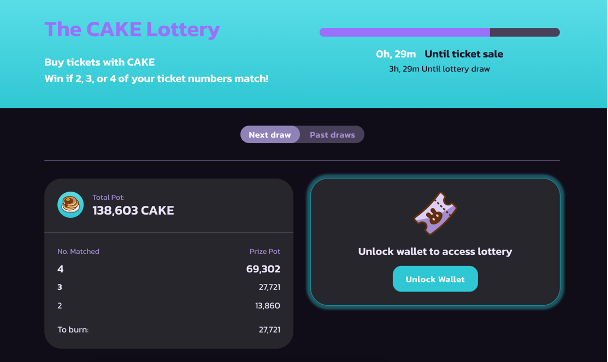This screenshot has width=608, height=362.
Task: Select the 4 matched row number
Action: coord(60,269)
